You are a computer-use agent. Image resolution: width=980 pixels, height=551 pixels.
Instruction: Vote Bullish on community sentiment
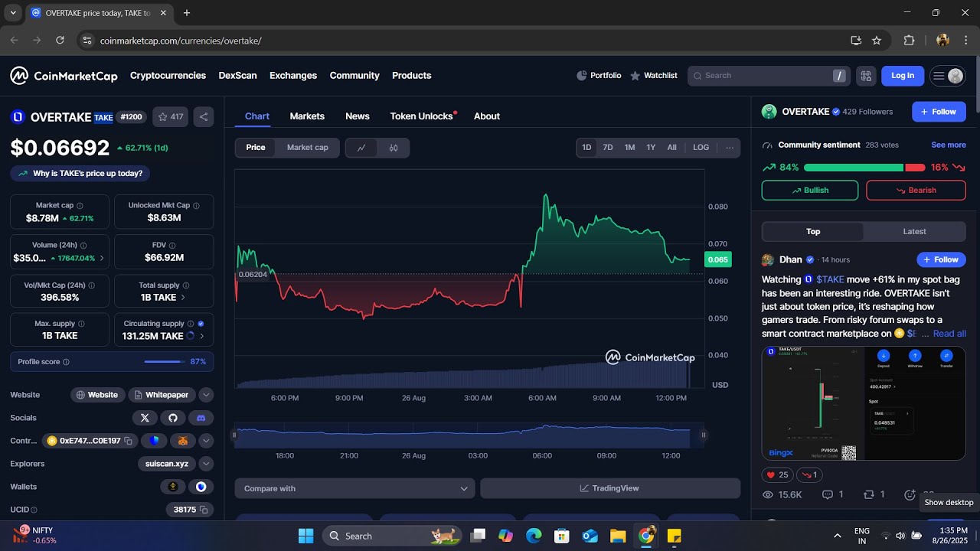click(810, 191)
